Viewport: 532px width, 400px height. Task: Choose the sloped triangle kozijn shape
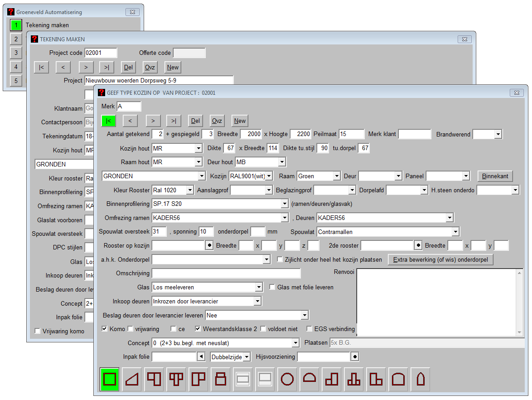click(132, 379)
